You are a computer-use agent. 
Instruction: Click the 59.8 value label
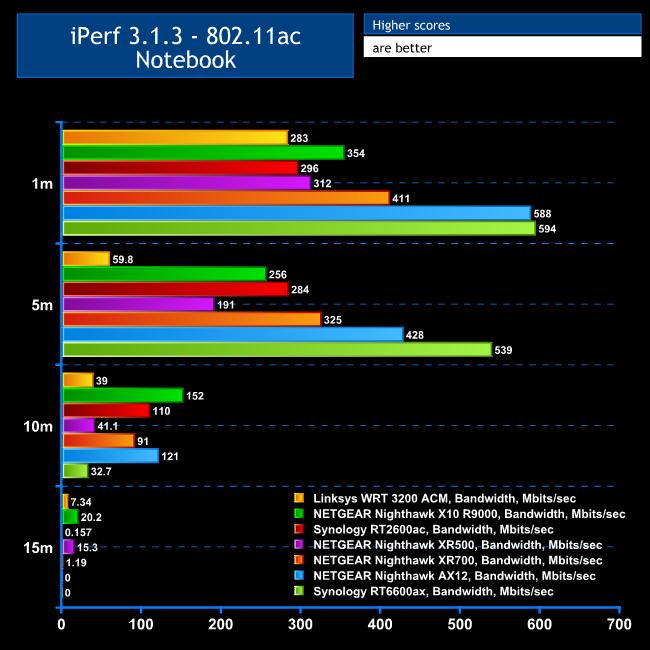tap(123, 260)
